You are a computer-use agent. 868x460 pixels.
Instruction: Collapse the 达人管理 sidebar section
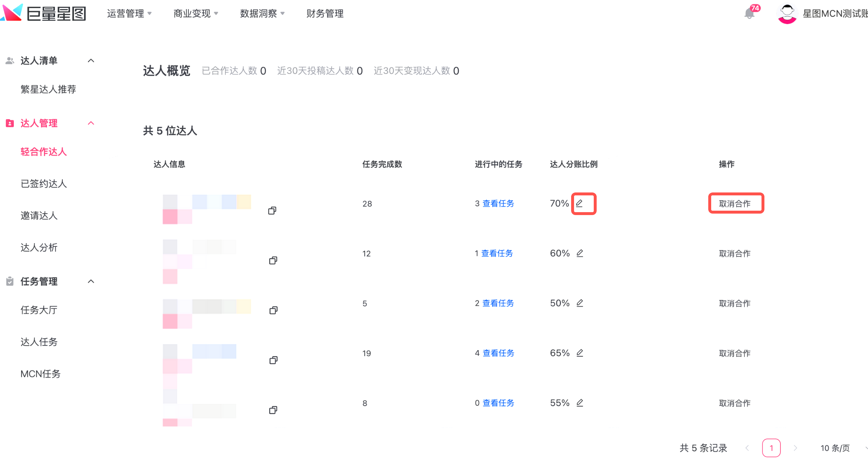click(x=91, y=123)
